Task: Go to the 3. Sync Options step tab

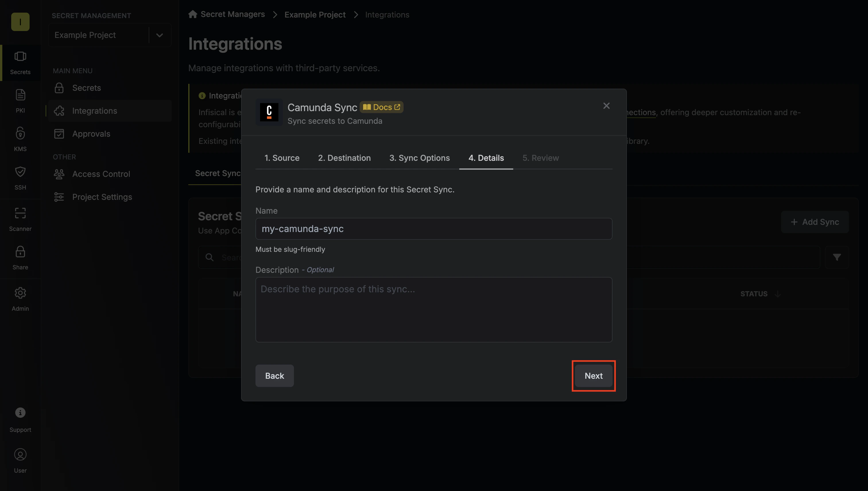Action: [x=419, y=158]
